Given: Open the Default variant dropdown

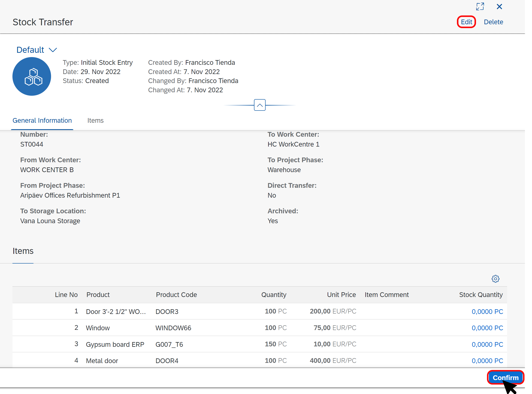Looking at the screenshot, I should (x=37, y=50).
